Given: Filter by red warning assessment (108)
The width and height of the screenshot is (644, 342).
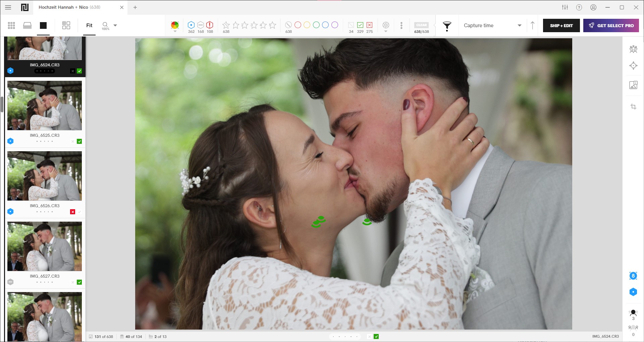Looking at the screenshot, I should pyautogui.click(x=210, y=25).
